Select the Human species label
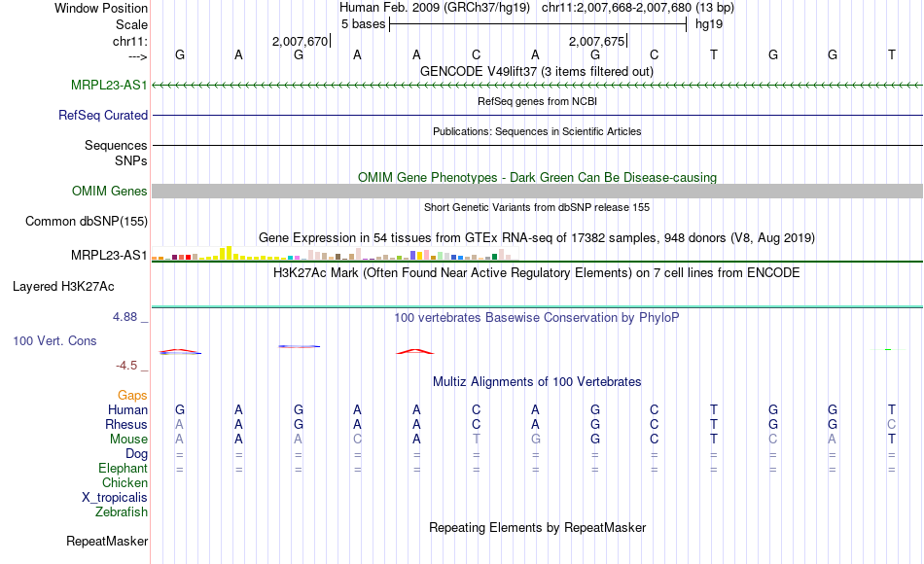The height and width of the screenshot is (564, 924). (x=127, y=409)
